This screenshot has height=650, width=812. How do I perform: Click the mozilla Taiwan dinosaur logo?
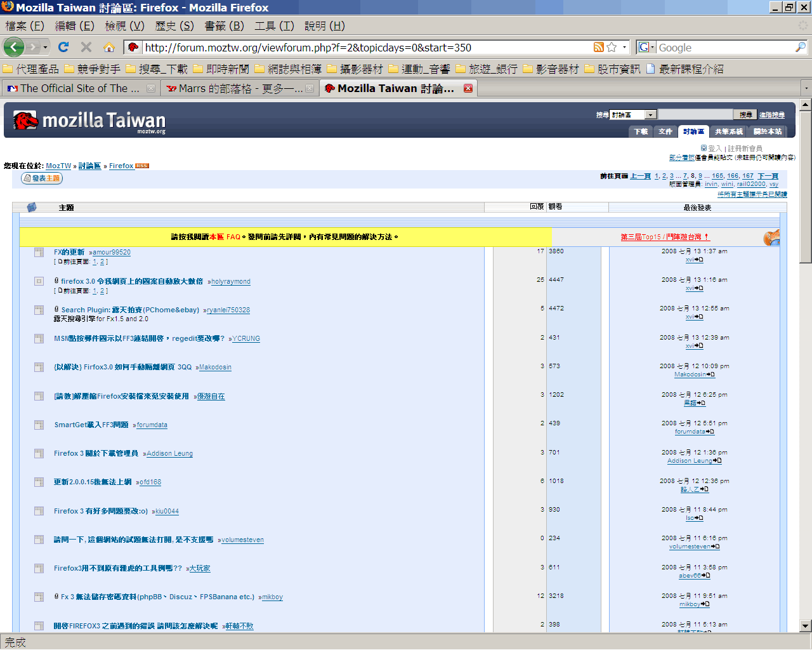[89, 121]
